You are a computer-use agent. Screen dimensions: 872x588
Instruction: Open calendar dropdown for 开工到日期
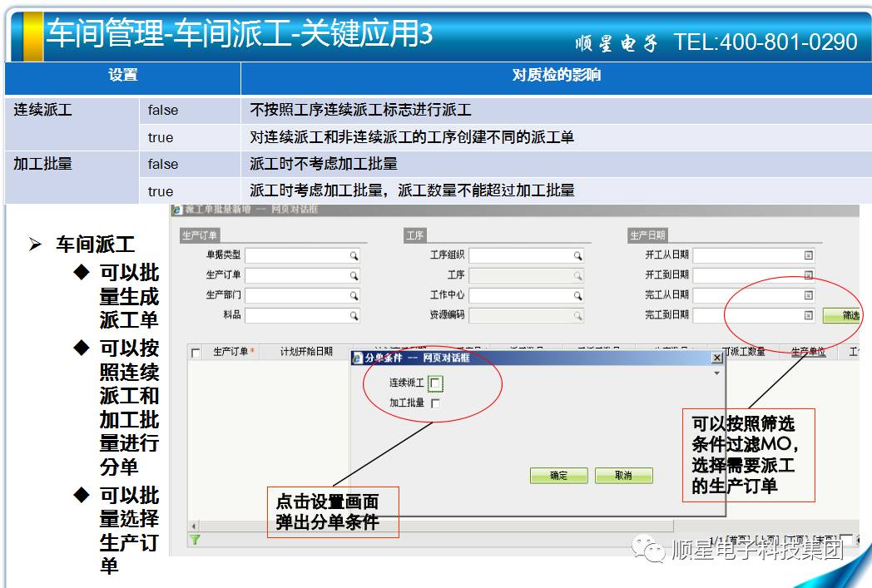(x=808, y=275)
